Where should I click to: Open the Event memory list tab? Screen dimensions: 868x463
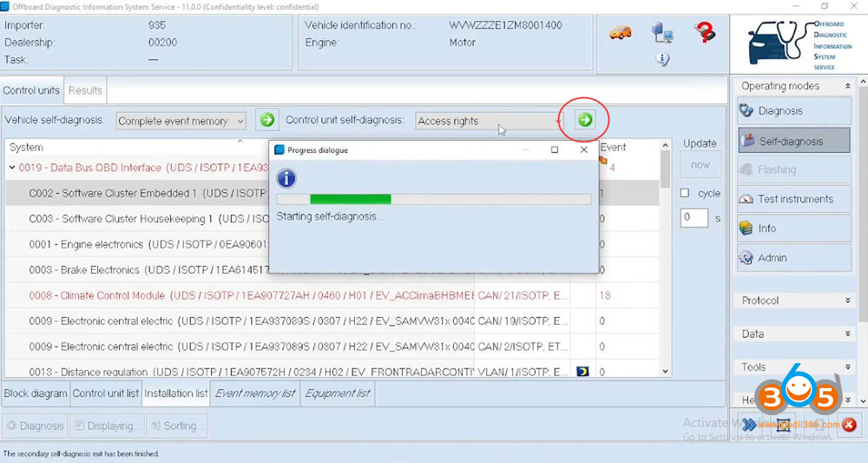[x=254, y=394]
